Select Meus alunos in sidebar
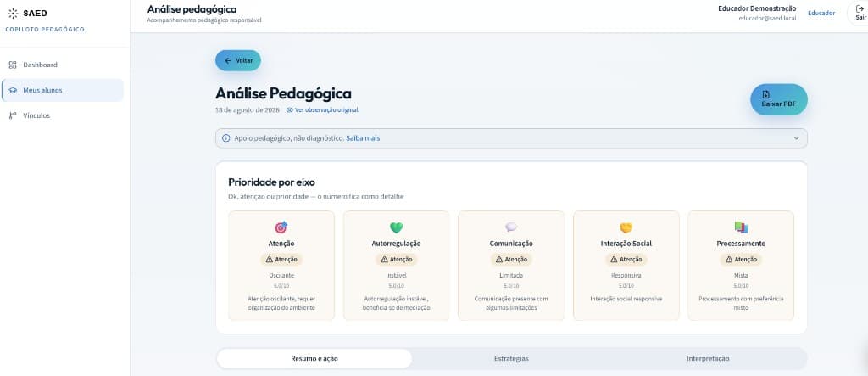This screenshot has width=868, height=376. click(x=63, y=91)
